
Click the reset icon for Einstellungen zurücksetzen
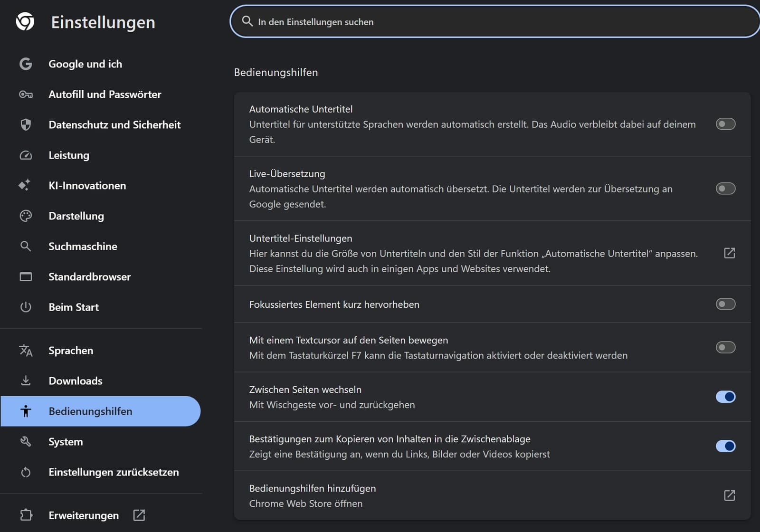click(x=26, y=472)
